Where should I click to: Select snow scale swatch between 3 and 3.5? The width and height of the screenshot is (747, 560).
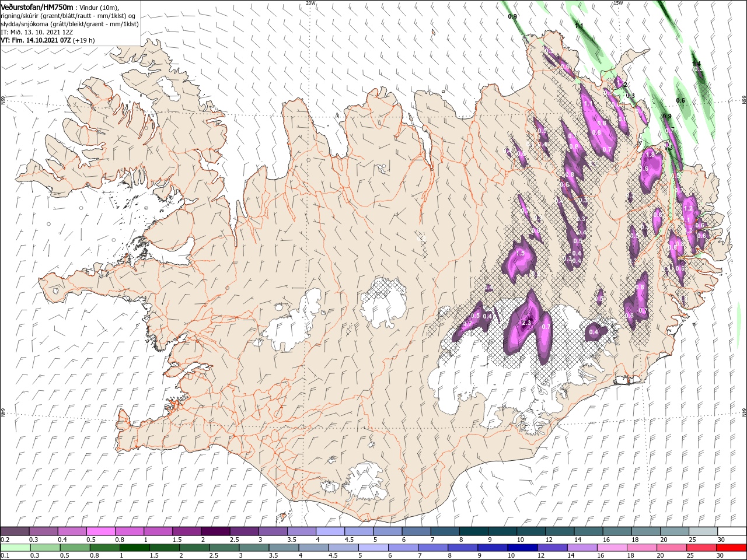click(273, 531)
